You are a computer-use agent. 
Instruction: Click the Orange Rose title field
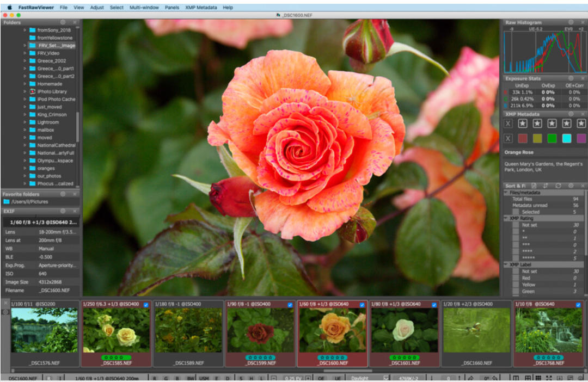(544, 152)
